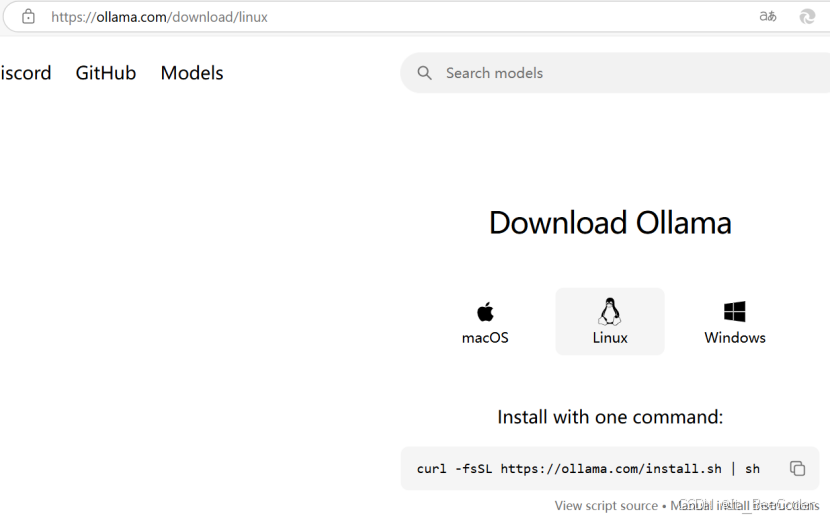Screen dimensions: 830x520
Task: Select the Linux download option
Action: pos(610,322)
